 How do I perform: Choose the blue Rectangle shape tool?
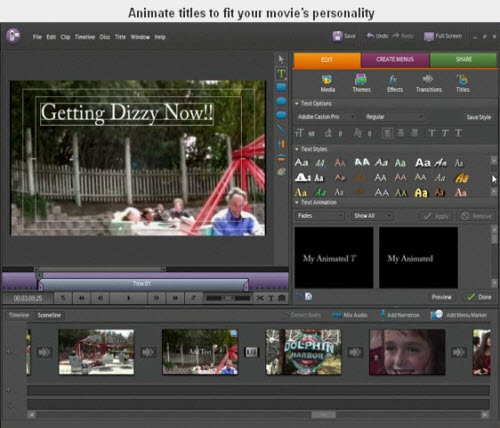pyautogui.click(x=281, y=87)
